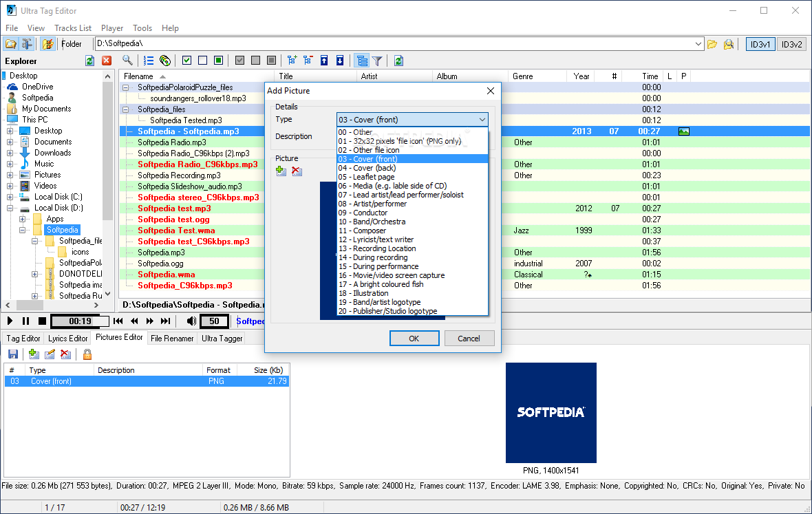
Task: Click the speaker mute icon in player bar
Action: (191, 321)
